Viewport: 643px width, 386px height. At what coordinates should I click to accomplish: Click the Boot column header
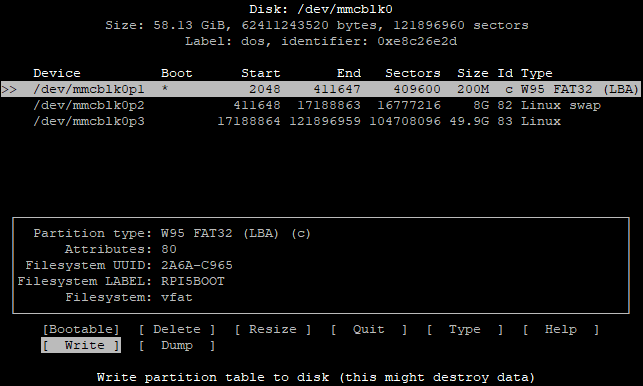click(177, 73)
